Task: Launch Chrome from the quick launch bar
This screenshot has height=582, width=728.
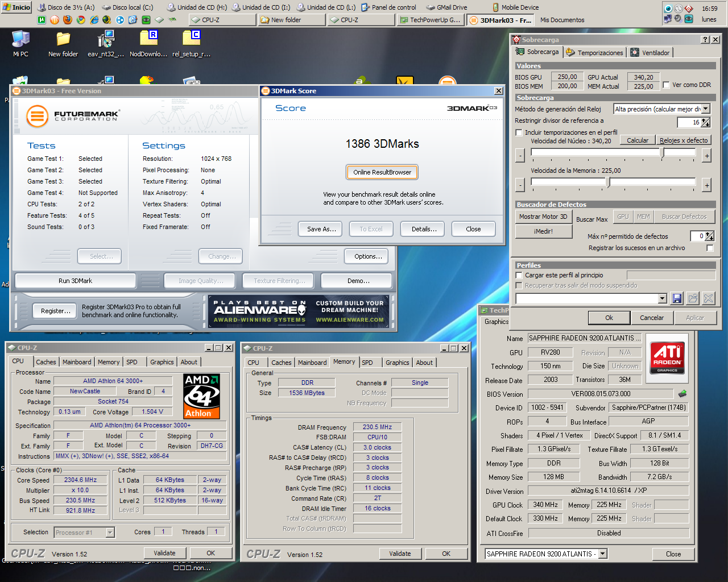Action: (x=81, y=19)
